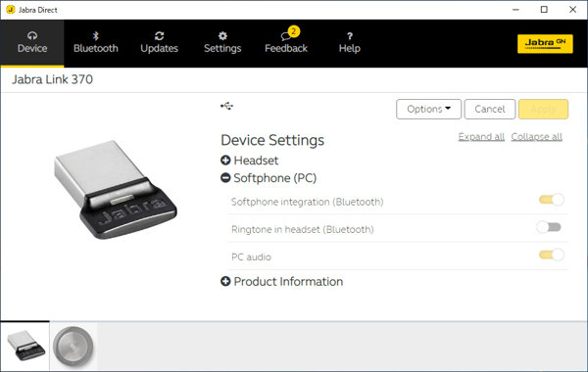Screen dimensions: 588x372
Task: Click the Expand all link
Action: pyautogui.click(x=481, y=137)
